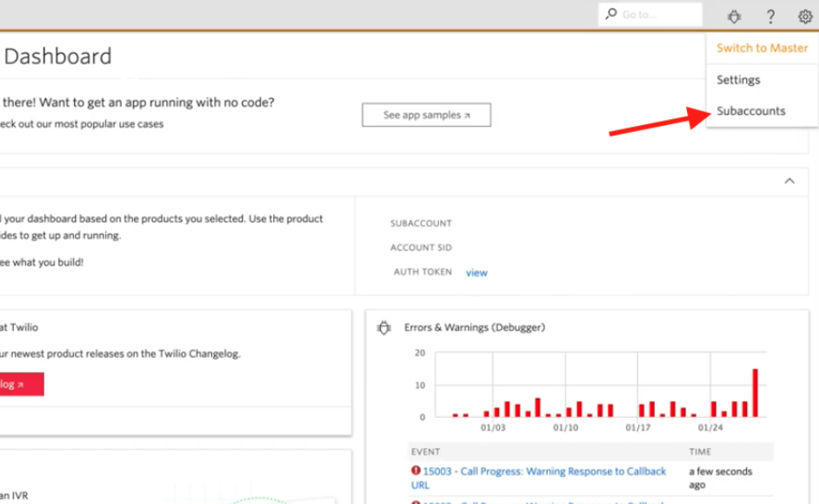Select Switch to Master menu item
The width and height of the screenshot is (819, 504).
(762, 48)
